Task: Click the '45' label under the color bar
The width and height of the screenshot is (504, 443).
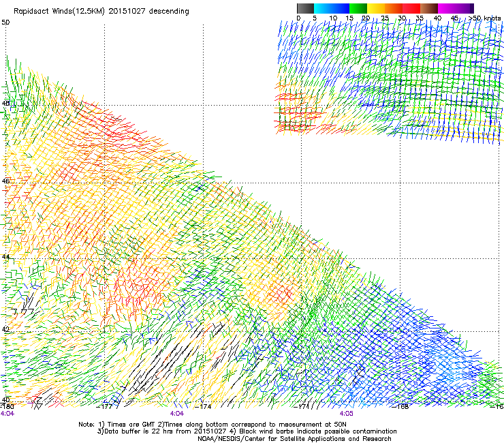Action: point(454,18)
